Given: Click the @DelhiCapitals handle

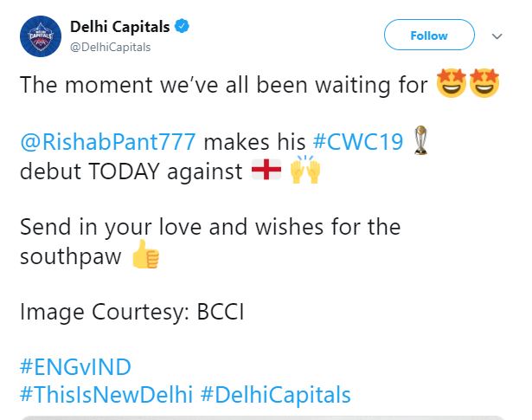Looking at the screenshot, I should coord(110,47).
